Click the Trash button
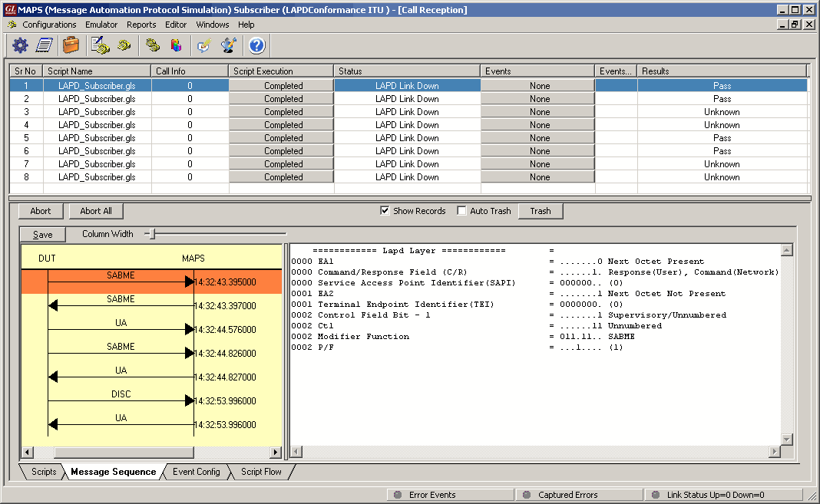This screenshot has height=504, width=820. [541, 211]
